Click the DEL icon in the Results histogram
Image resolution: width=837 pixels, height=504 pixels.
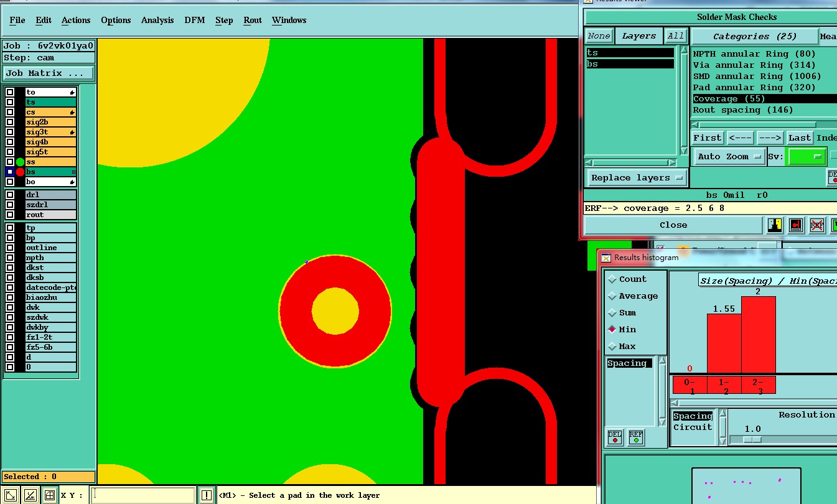coord(614,437)
